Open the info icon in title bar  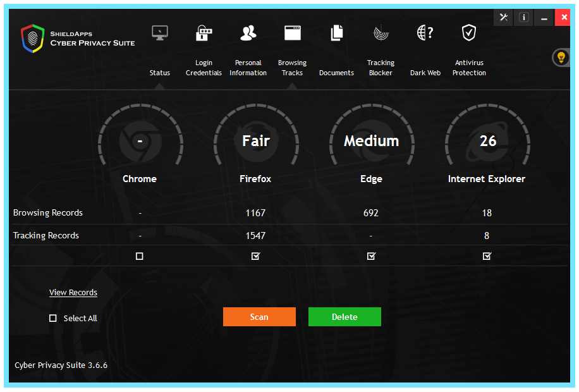[523, 17]
